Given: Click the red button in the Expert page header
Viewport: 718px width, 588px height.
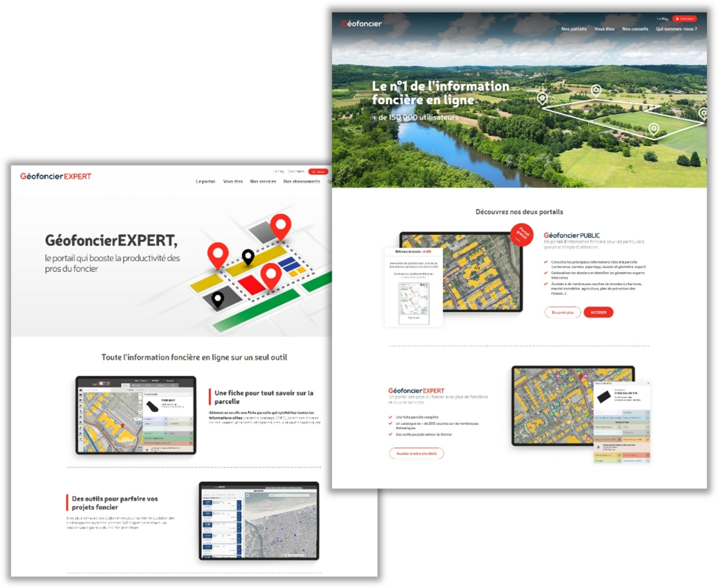Looking at the screenshot, I should tap(318, 171).
